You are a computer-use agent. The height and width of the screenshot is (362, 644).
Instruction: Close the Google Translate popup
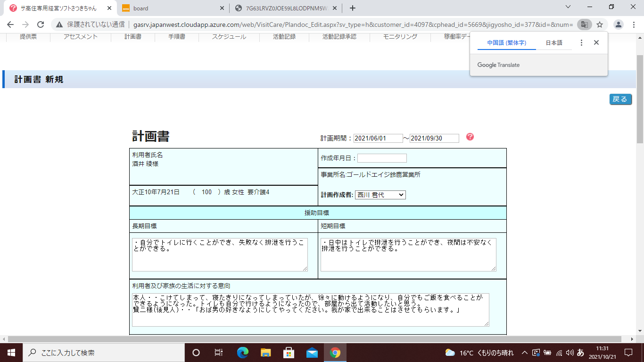click(596, 43)
